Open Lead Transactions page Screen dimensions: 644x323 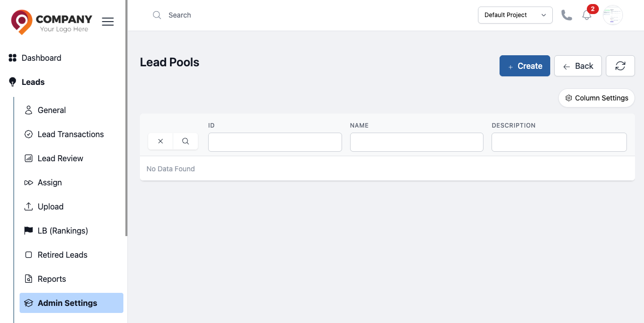tap(71, 134)
